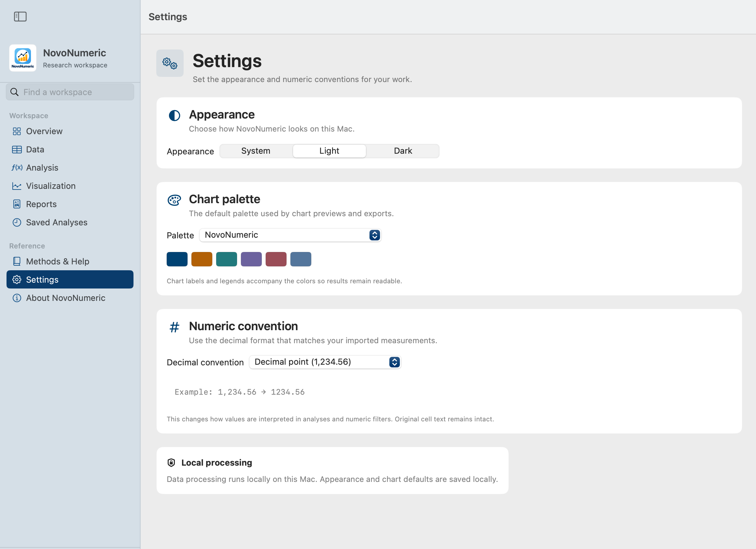This screenshot has width=756, height=549.
Task: Click the Analysis f(x) icon
Action: 17,168
